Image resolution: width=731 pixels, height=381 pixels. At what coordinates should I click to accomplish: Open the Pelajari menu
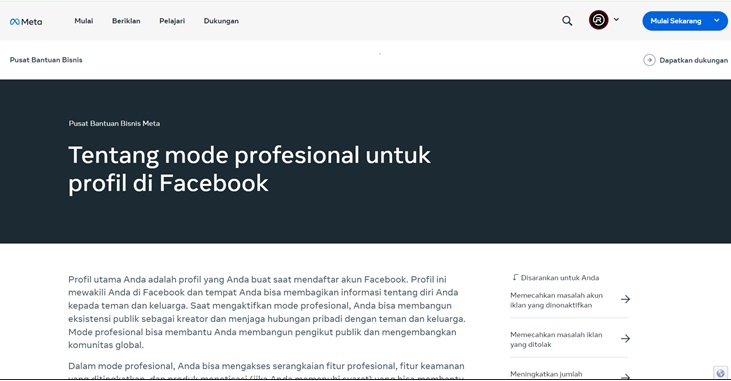coord(172,21)
